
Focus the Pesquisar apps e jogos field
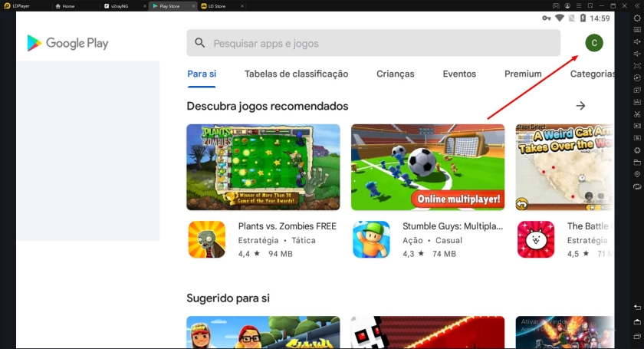[373, 43]
